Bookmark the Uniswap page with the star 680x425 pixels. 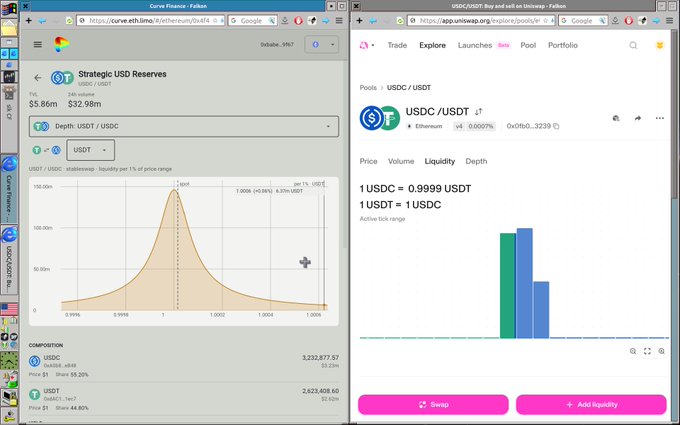(x=546, y=20)
